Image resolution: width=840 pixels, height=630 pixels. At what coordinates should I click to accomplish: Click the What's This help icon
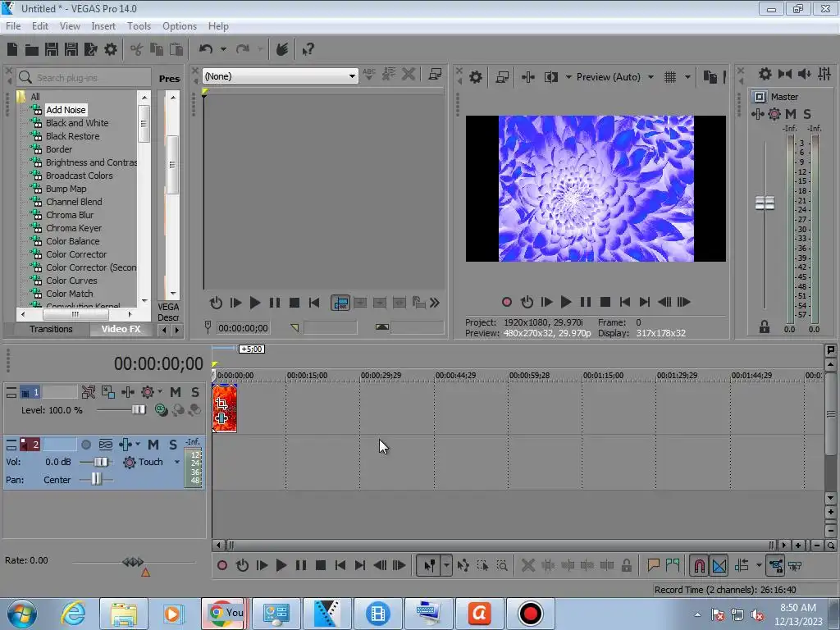[x=308, y=50]
